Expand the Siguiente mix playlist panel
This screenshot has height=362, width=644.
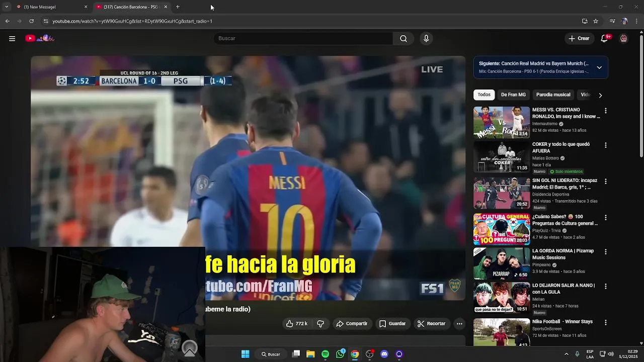pyautogui.click(x=599, y=67)
